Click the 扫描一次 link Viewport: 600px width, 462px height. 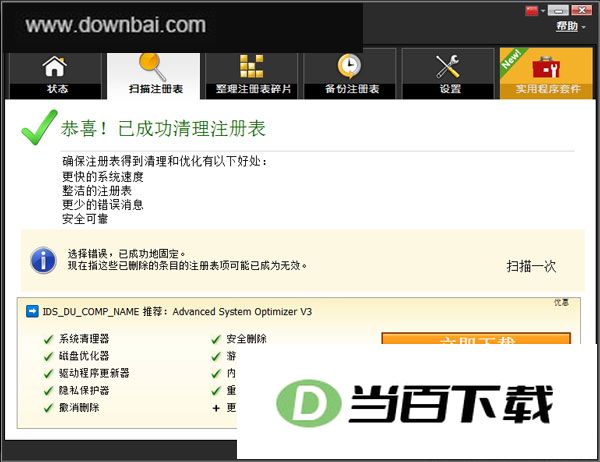click(x=531, y=266)
